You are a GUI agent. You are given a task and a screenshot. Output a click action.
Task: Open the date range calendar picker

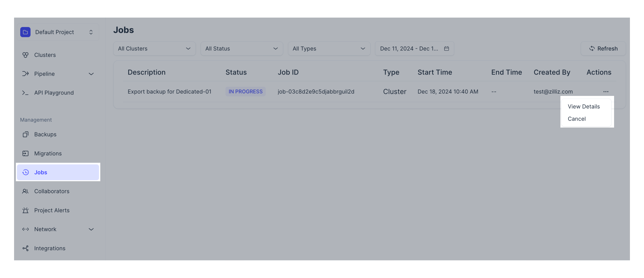click(x=447, y=48)
